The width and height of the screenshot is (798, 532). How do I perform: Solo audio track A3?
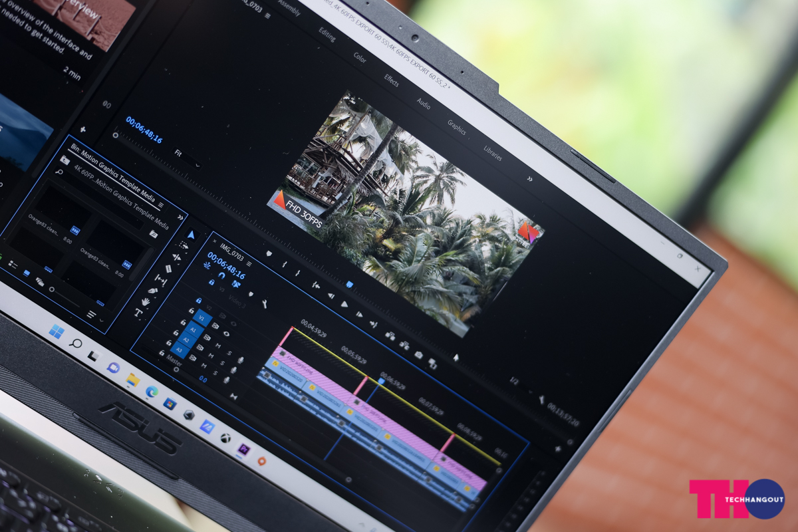[214, 374]
